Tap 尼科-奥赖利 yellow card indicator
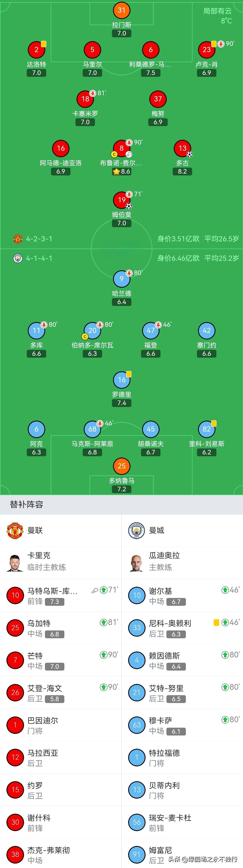 [216, 622]
